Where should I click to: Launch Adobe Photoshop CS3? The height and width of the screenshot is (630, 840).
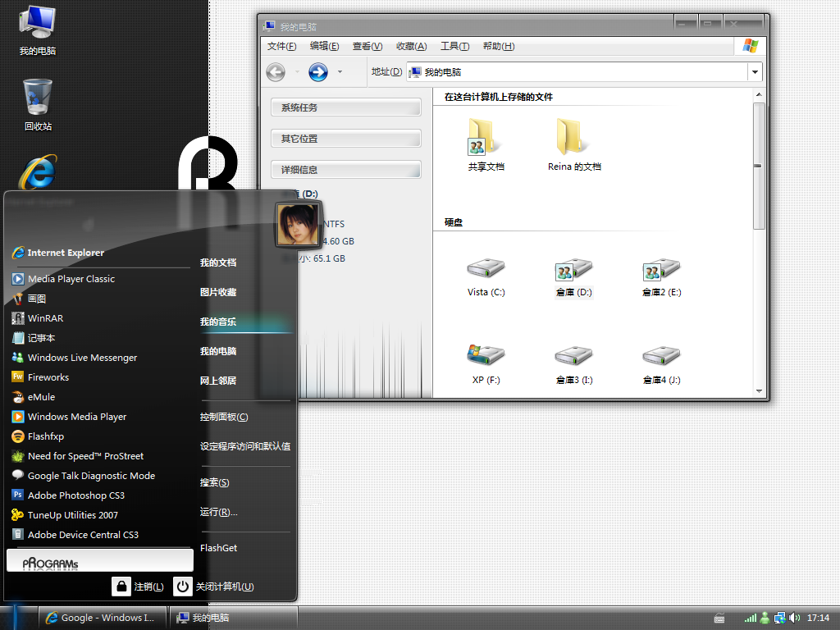(x=68, y=495)
